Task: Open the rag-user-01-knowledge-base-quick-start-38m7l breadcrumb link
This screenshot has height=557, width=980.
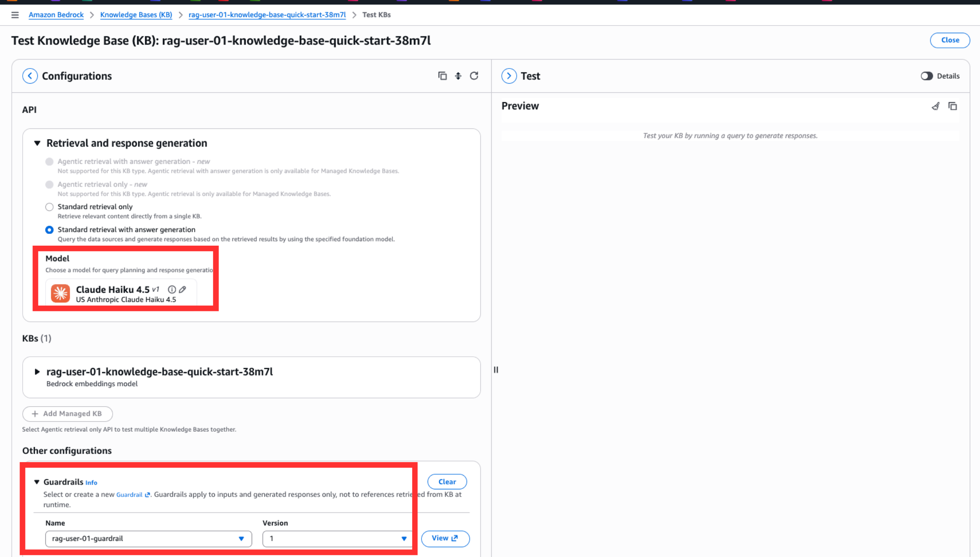Action: point(267,15)
